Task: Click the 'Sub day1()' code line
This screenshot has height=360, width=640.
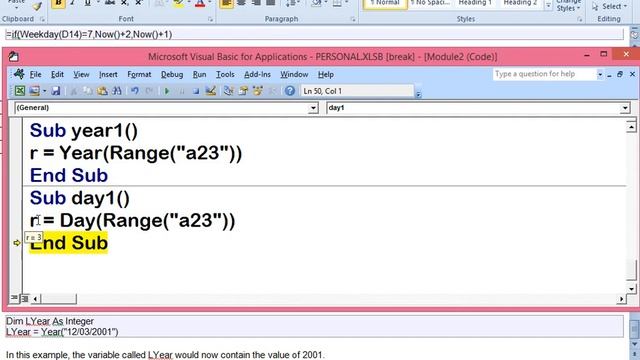Action: (x=80, y=198)
